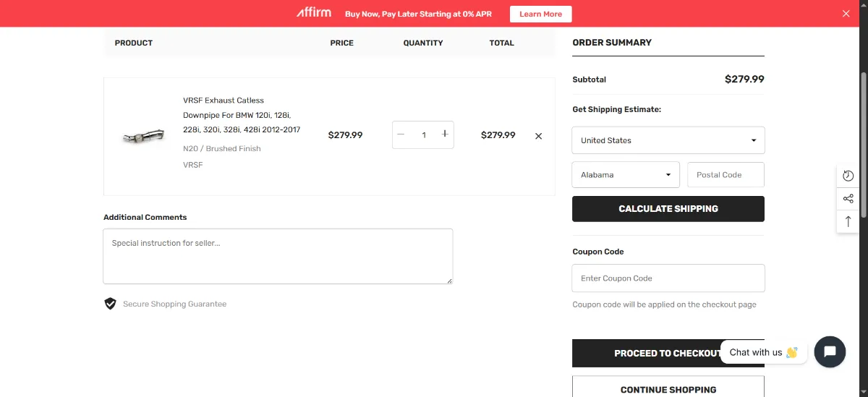
Task: Click the line total $279.99 in row
Action: click(x=498, y=135)
